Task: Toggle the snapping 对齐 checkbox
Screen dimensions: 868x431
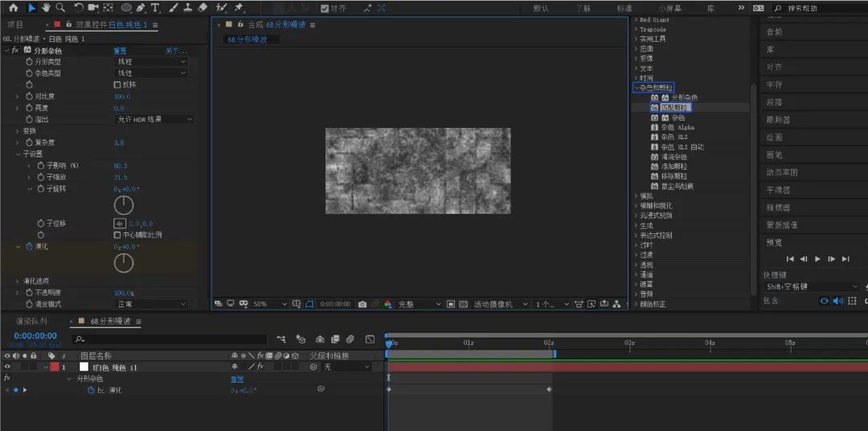Action: click(x=325, y=8)
